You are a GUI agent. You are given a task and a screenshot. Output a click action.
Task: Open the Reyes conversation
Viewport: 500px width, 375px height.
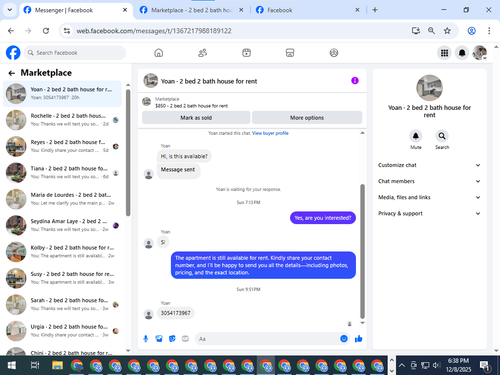coord(62,146)
